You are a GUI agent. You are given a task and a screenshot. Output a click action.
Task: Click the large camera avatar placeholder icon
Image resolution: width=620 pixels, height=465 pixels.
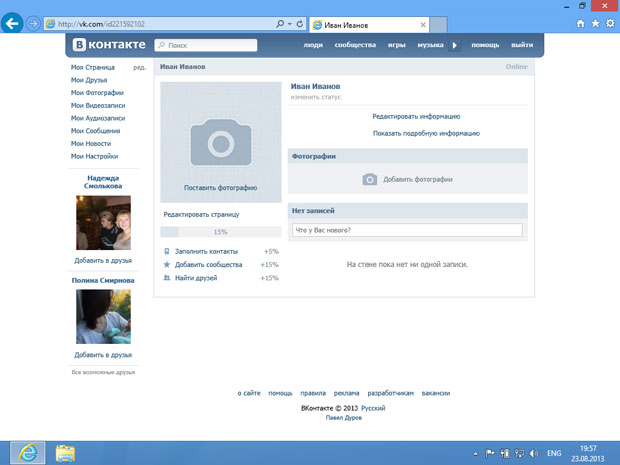[221, 142]
